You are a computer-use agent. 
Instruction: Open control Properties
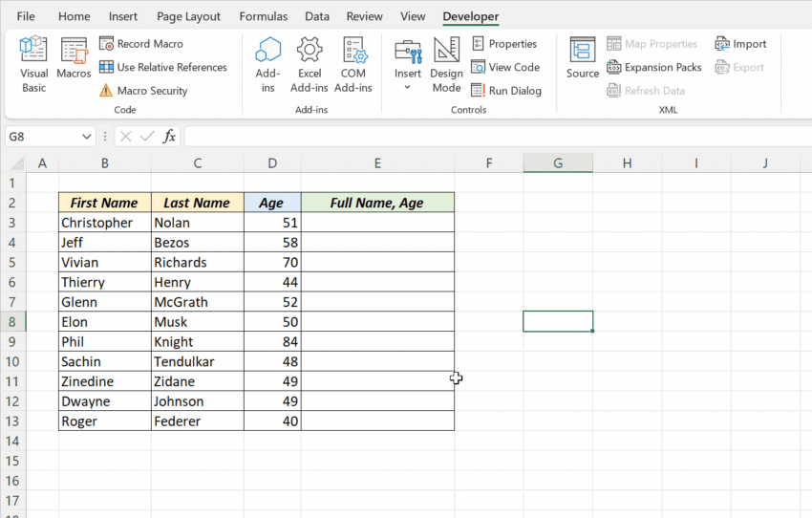[x=503, y=44]
